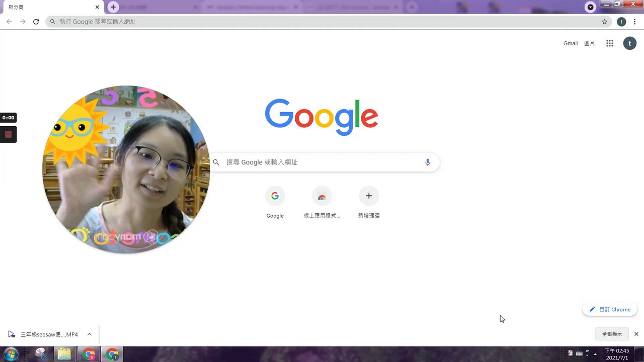Click 全部顯示 to show all downloads
The height and width of the screenshot is (362, 644).
point(612,334)
